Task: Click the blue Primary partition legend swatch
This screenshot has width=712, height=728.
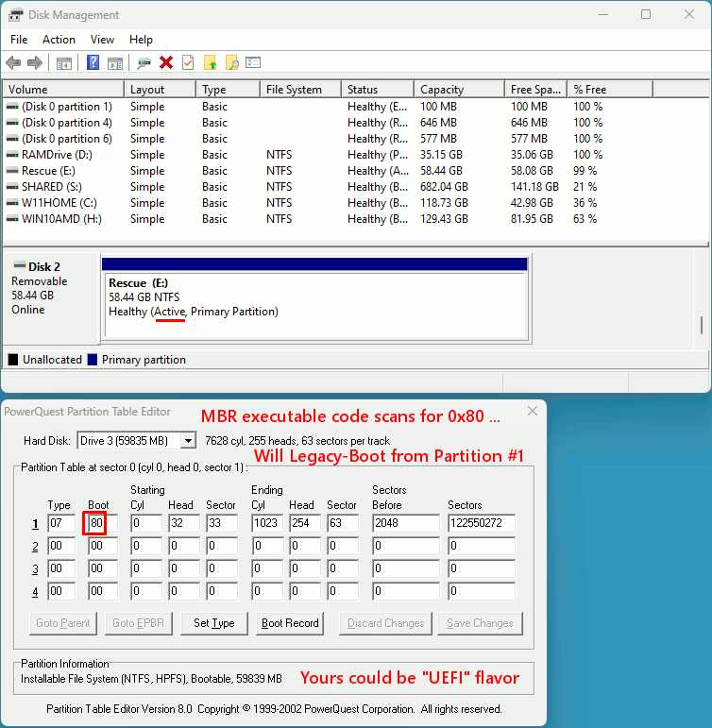Action: pyautogui.click(x=93, y=360)
